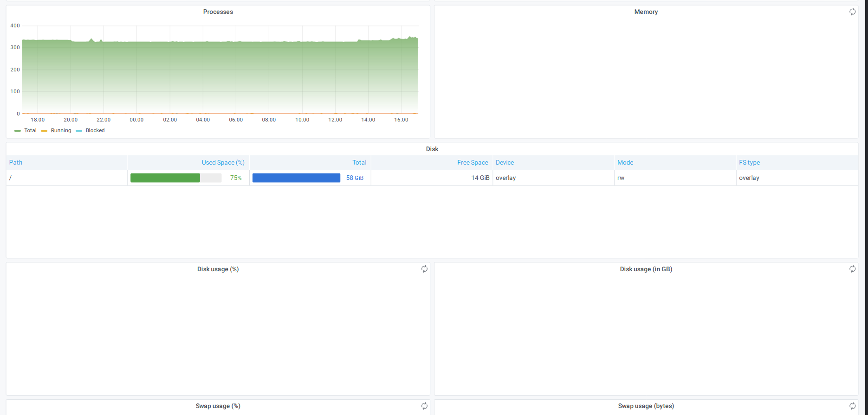The height and width of the screenshot is (415, 868).
Task: Sort Disk table by FS type column
Action: [x=749, y=162]
